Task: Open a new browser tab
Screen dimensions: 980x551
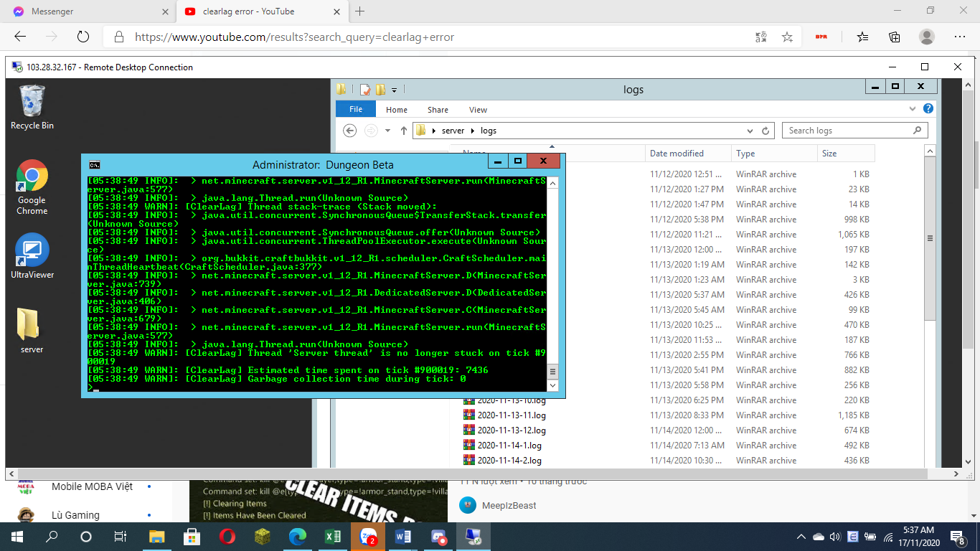Action: tap(360, 11)
